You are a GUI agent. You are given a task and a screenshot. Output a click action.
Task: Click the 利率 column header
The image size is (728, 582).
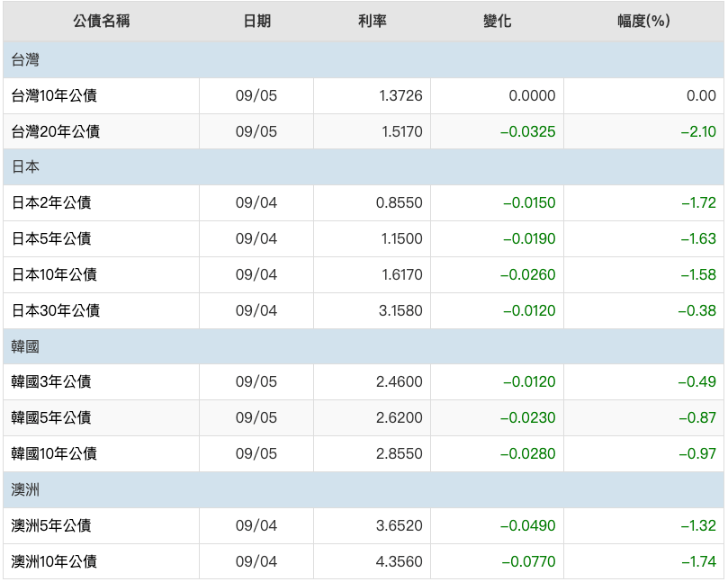372,21
